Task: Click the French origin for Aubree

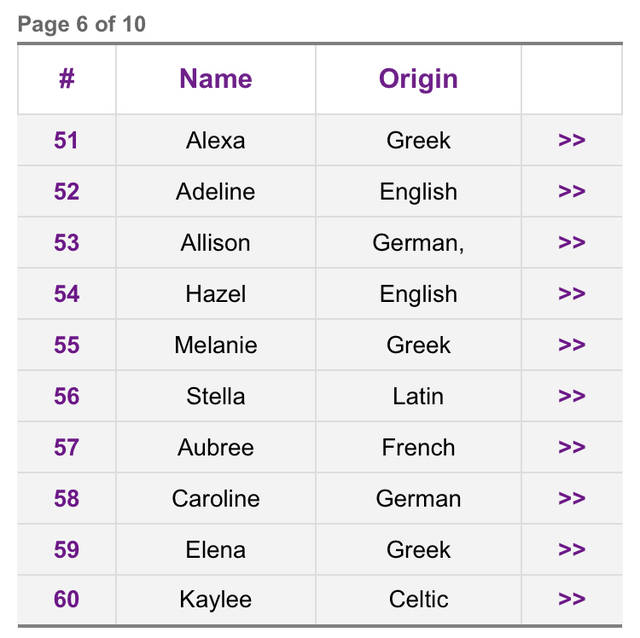Action: (x=418, y=447)
